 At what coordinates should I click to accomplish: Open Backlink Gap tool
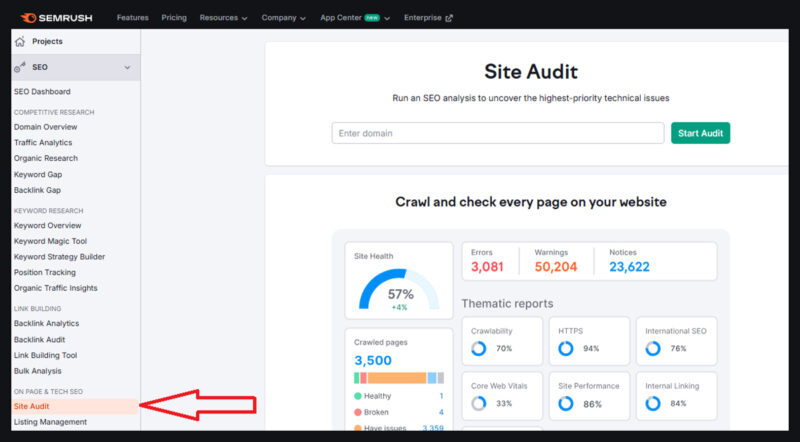coord(37,190)
